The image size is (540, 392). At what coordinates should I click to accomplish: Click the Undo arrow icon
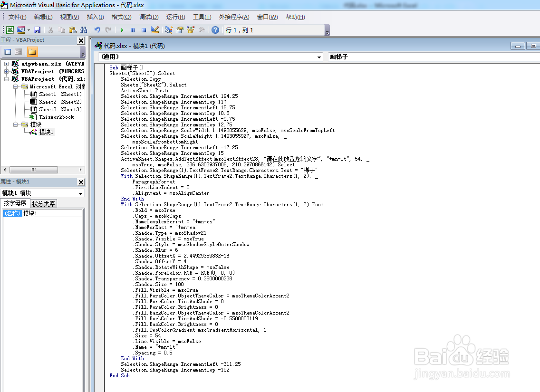point(97,30)
